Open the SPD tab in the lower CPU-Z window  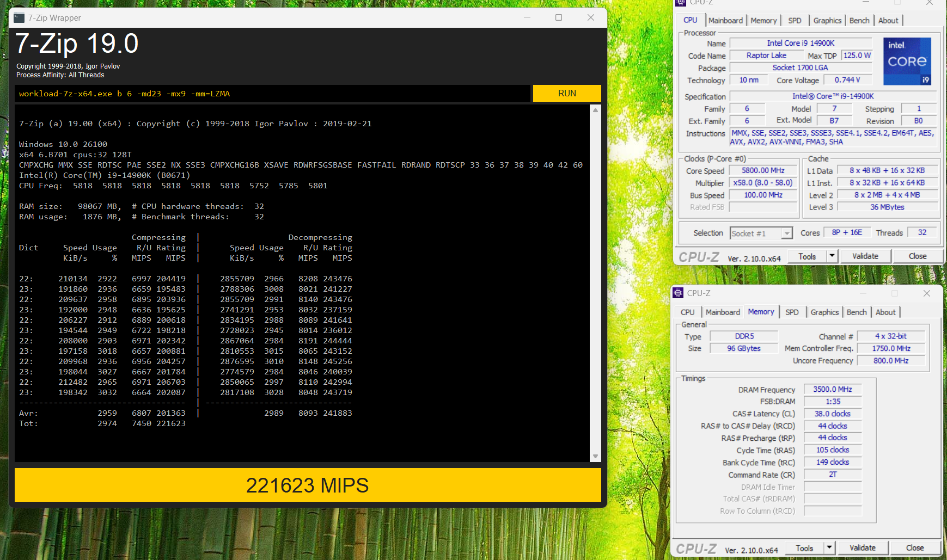coord(792,312)
